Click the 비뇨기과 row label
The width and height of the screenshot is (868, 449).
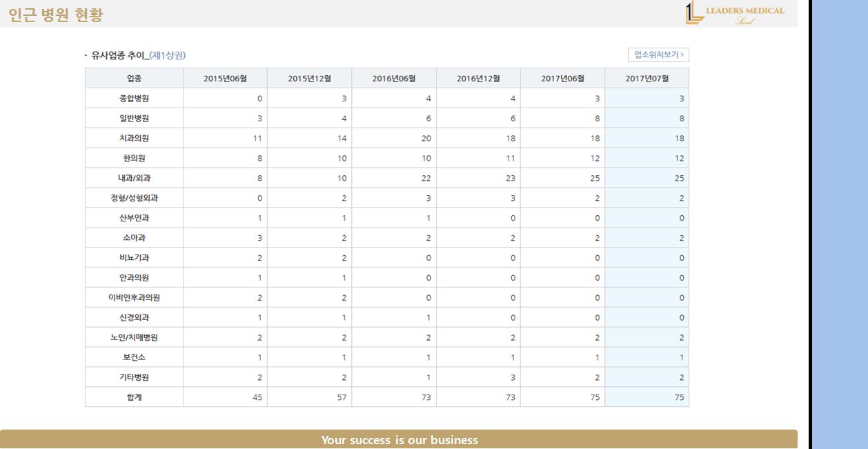point(134,258)
